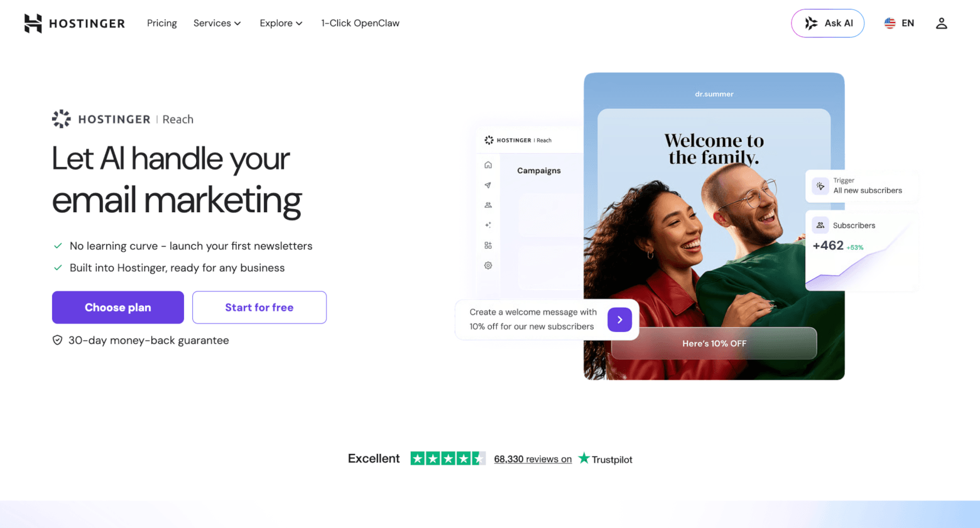Click the Trustpilot five-star rating graphic
Image resolution: width=980 pixels, height=528 pixels.
click(x=448, y=459)
